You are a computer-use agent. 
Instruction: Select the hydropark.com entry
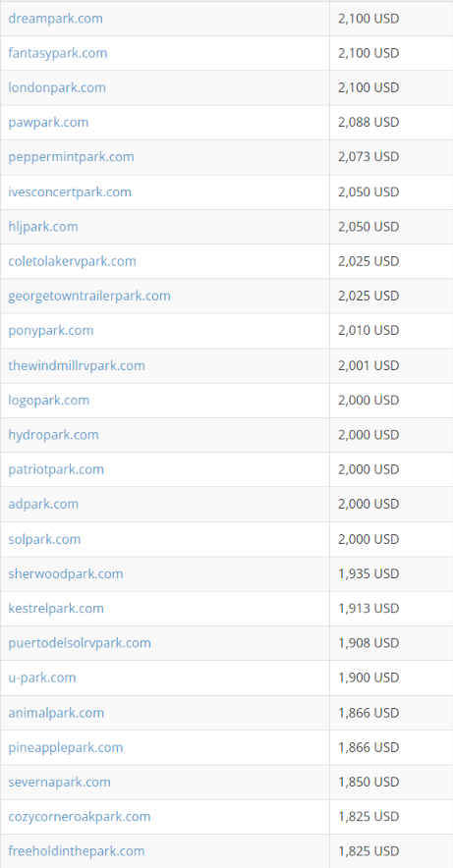click(x=53, y=435)
